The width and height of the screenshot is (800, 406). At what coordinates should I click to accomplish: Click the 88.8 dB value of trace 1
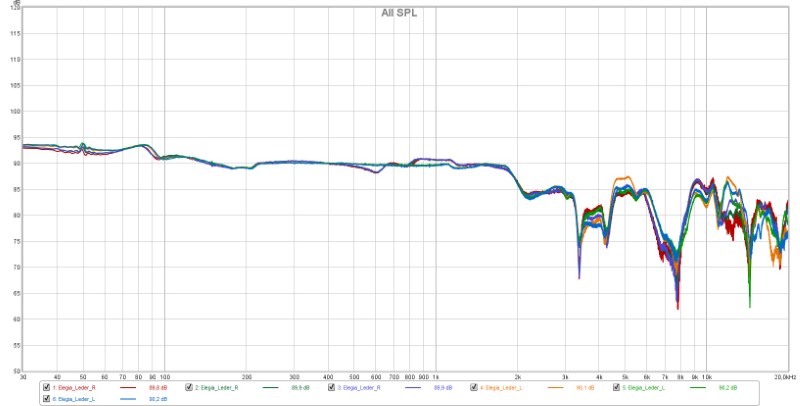tap(158, 387)
